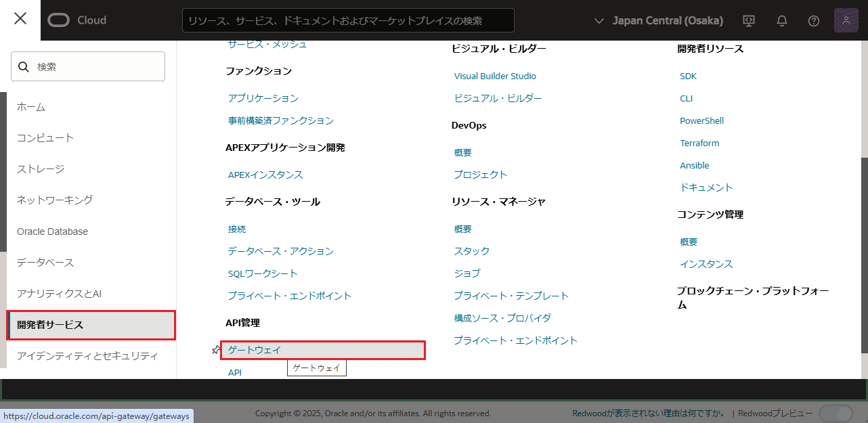Screen dimensions: 868x423
Task: Open the Cloud Shell developer tools icon
Action: (x=749, y=20)
